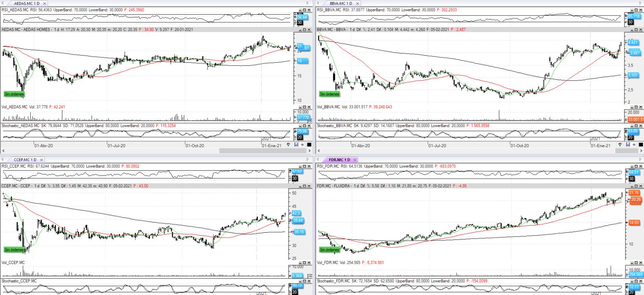Maximize the Vol_AEDAS.MC volume subpanel
Screen dimensions: 644x295
tap(305, 107)
